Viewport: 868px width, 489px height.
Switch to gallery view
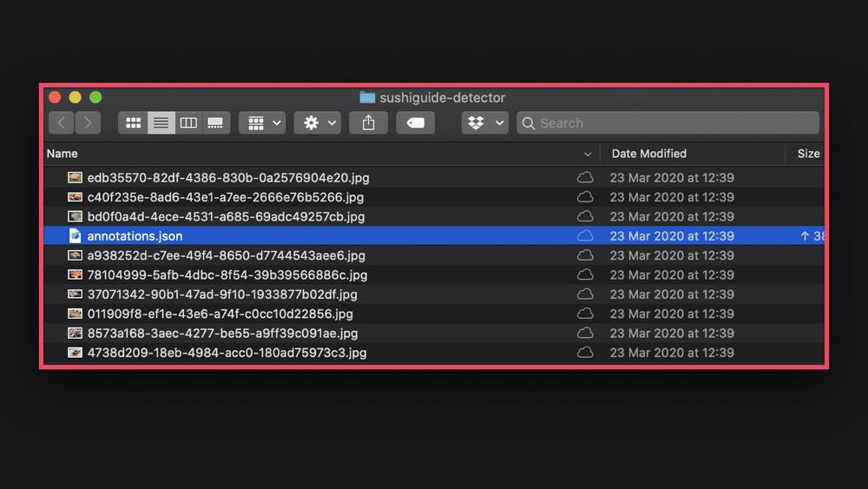(x=215, y=123)
